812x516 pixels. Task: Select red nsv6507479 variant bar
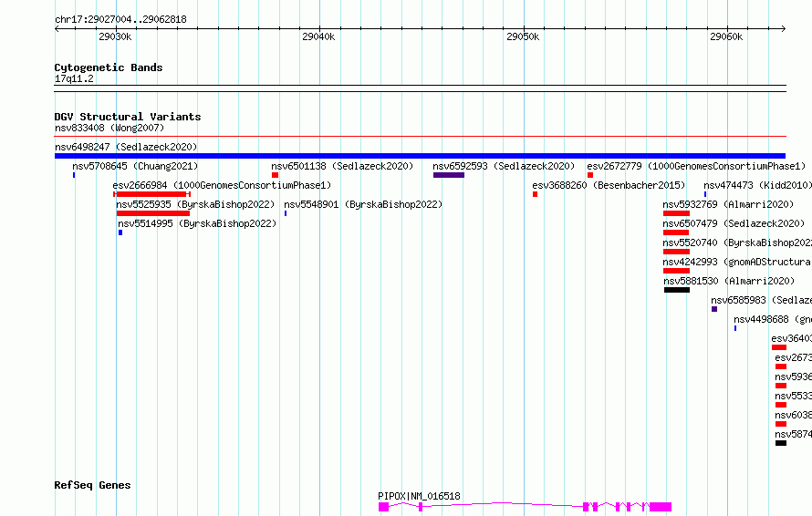coord(676,232)
